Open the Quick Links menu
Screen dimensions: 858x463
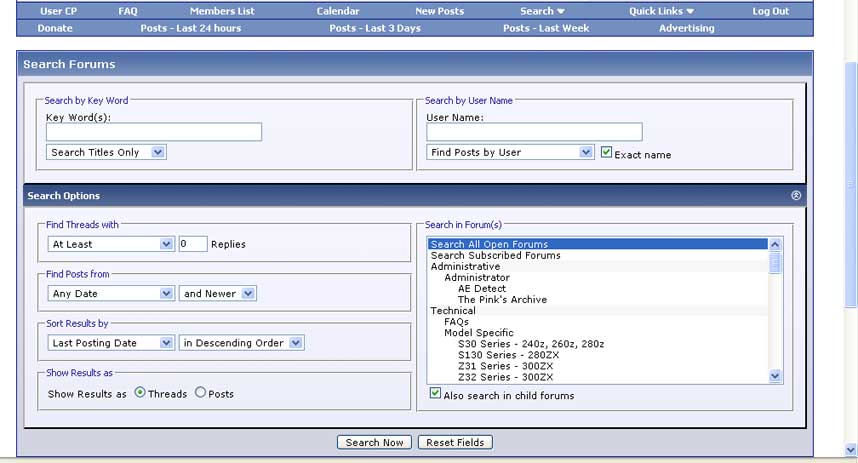point(661,11)
